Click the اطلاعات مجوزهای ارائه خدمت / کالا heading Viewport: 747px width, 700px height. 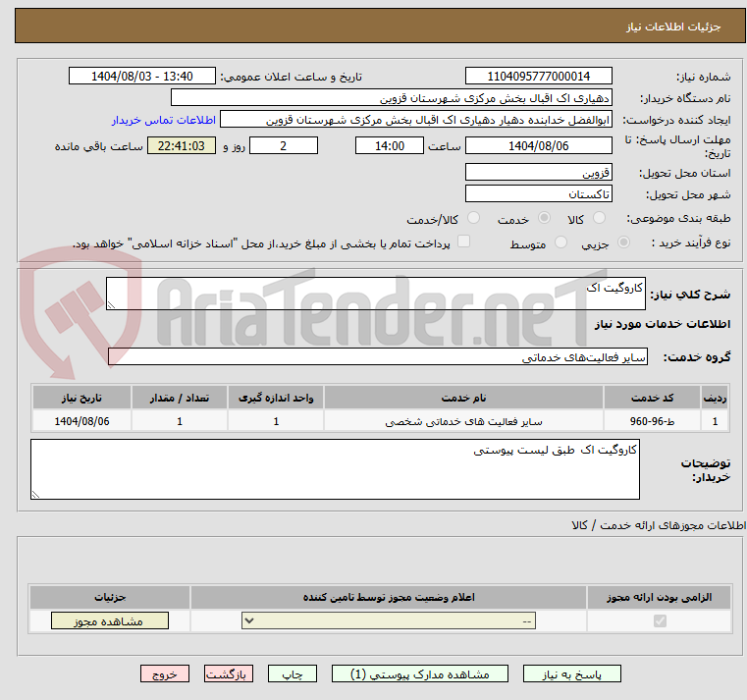tap(659, 525)
